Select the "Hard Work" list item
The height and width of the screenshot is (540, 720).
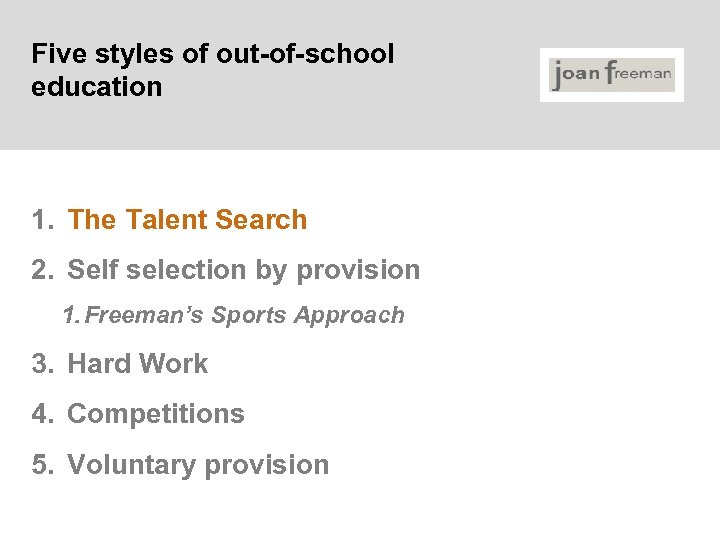[x=137, y=364]
